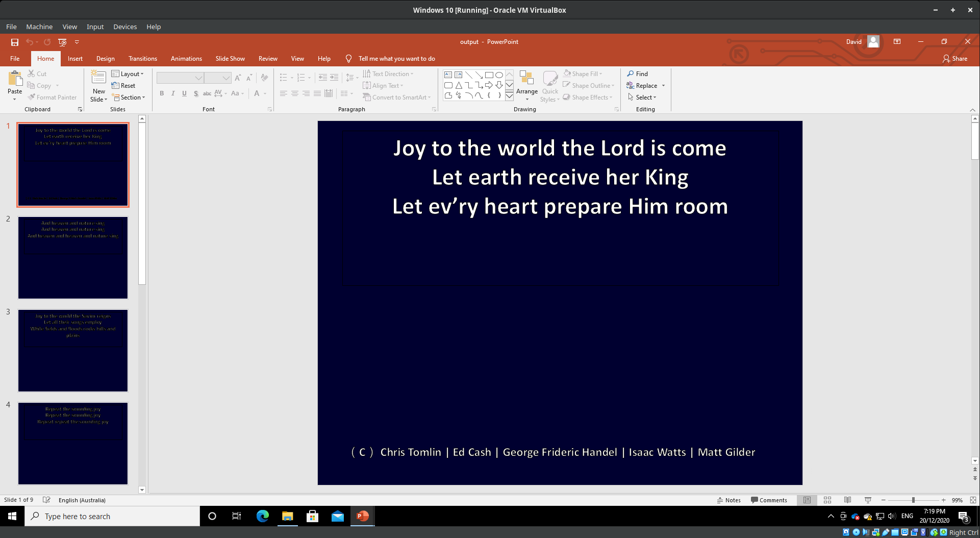Start Slide Show from status bar
The height and width of the screenshot is (538, 980).
tap(868, 500)
